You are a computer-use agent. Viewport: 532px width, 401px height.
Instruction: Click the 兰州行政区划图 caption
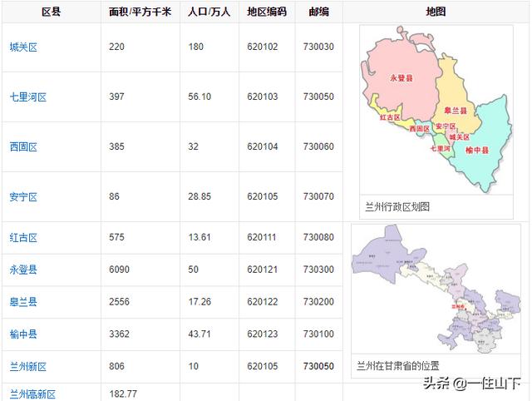click(x=397, y=207)
